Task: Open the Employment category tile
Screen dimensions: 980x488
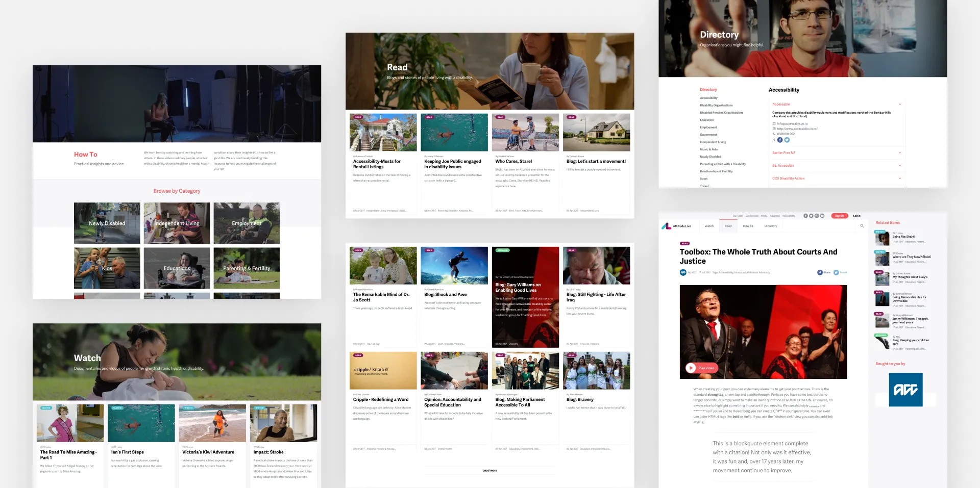Action: coord(247,223)
